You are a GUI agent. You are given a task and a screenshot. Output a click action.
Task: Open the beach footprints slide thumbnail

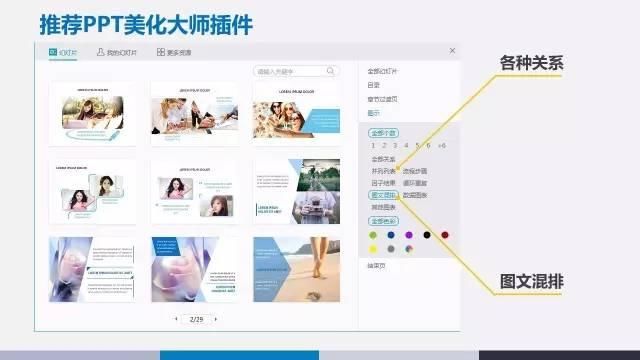[296, 269]
